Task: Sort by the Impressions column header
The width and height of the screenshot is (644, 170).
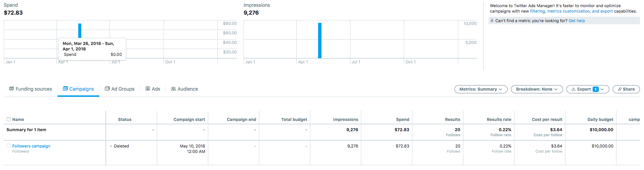Action: pos(345,119)
